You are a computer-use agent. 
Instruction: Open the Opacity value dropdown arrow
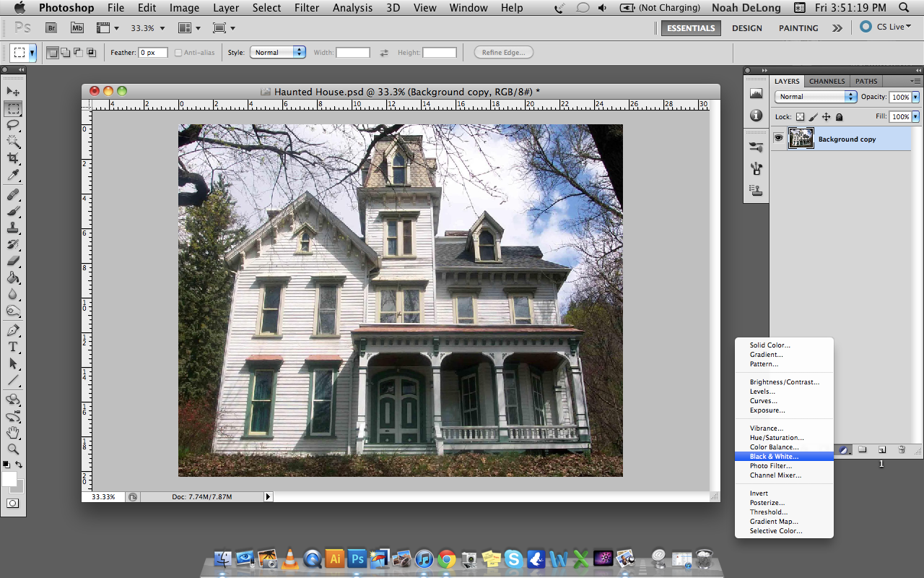click(x=915, y=97)
